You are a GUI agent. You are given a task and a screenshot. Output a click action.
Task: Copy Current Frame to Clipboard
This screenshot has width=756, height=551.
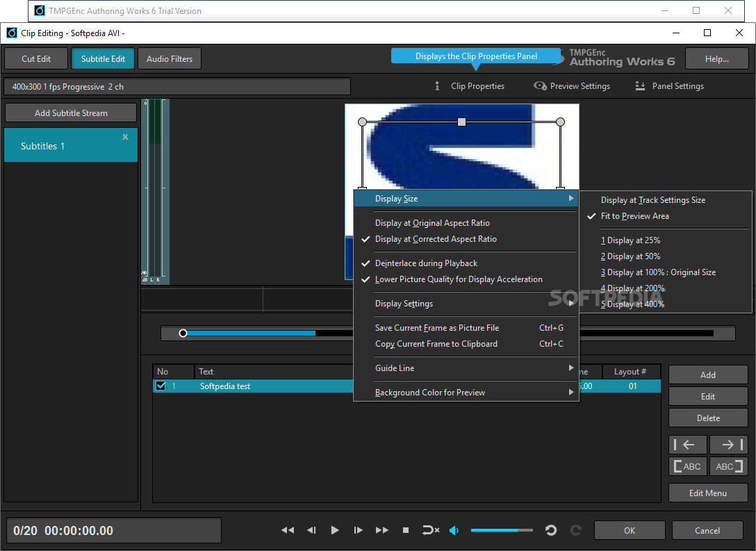click(466, 344)
